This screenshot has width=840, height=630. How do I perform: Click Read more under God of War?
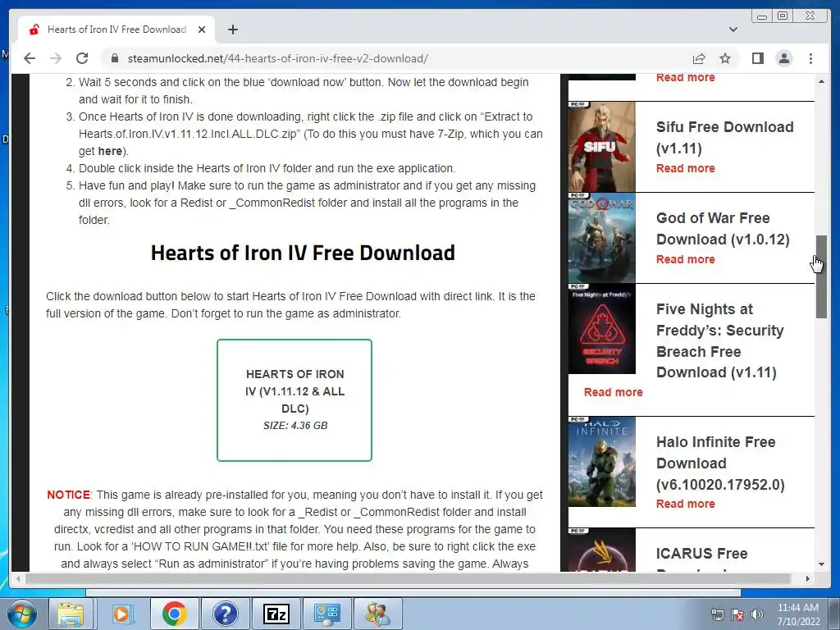[x=685, y=259]
